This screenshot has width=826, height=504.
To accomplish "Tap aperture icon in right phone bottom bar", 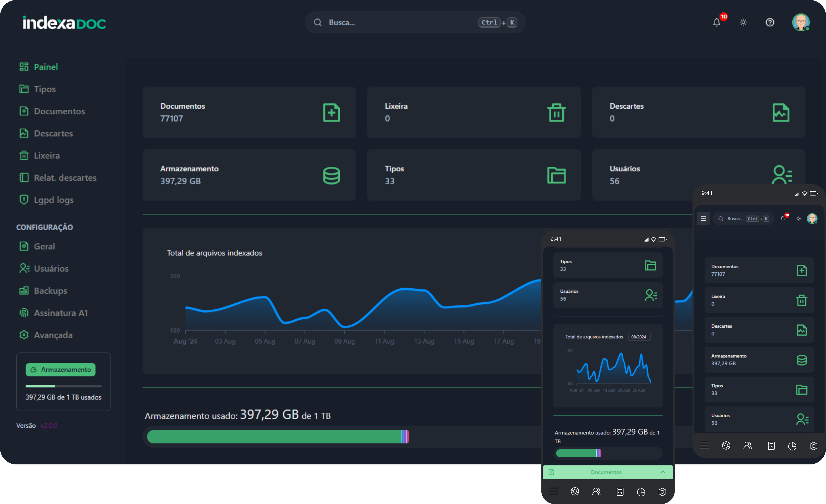I will coord(726,445).
